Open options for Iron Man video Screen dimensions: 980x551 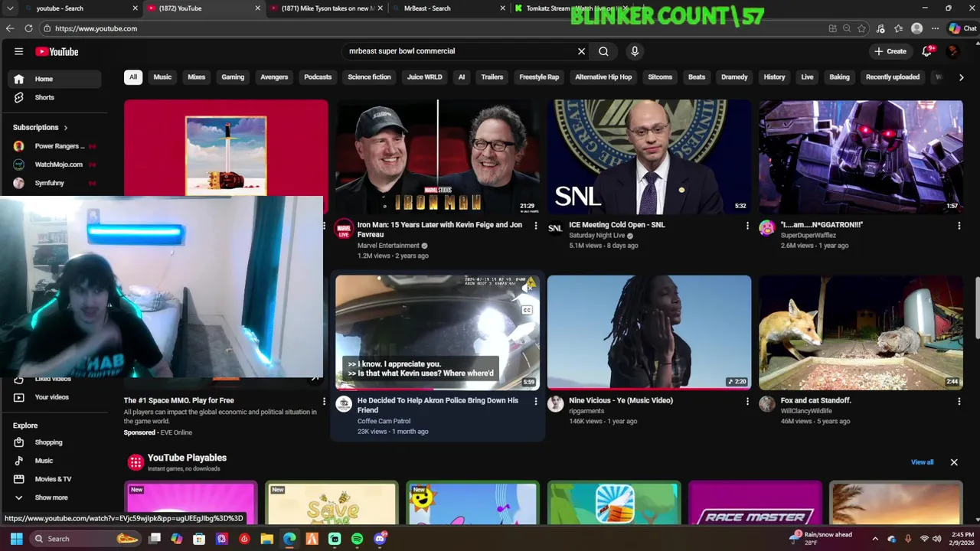535,226
